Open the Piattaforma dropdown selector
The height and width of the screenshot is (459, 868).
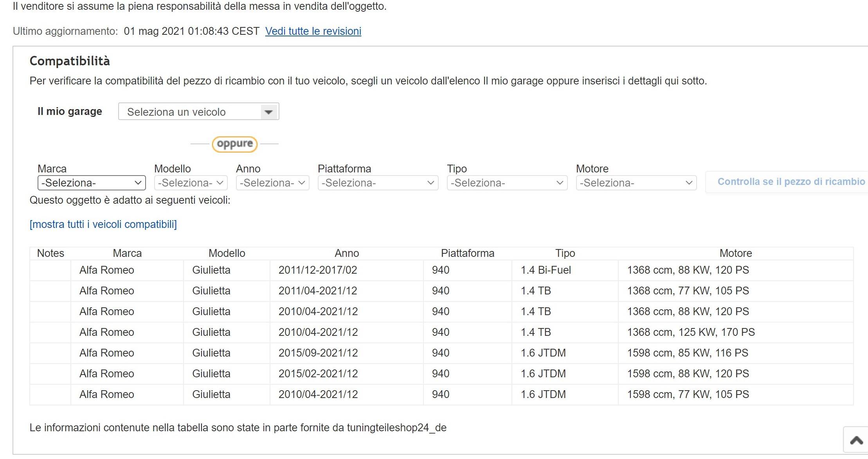(x=378, y=183)
